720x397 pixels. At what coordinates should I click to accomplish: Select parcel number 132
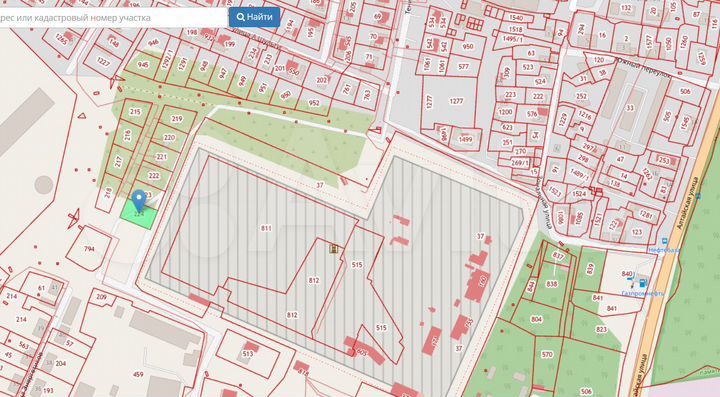click(x=626, y=8)
